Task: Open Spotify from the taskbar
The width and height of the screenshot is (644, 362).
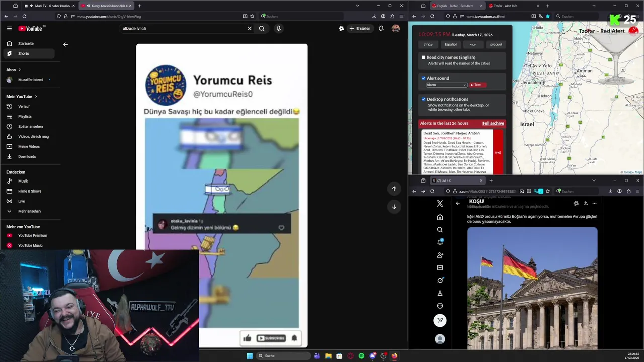Action: (x=361, y=356)
